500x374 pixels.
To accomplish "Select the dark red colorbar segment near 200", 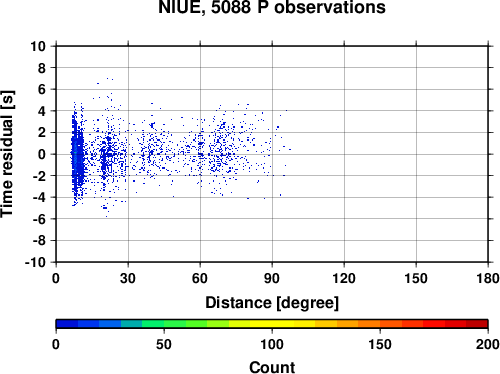I will pos(477,324).
